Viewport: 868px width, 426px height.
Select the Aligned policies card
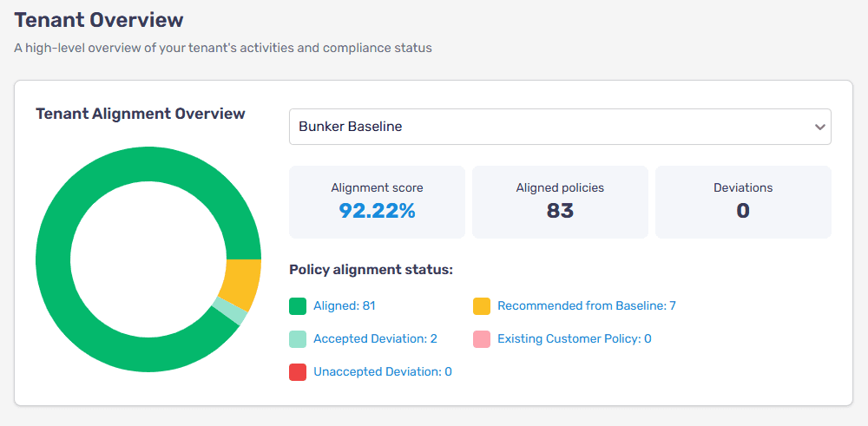click(x=560, y=201)
